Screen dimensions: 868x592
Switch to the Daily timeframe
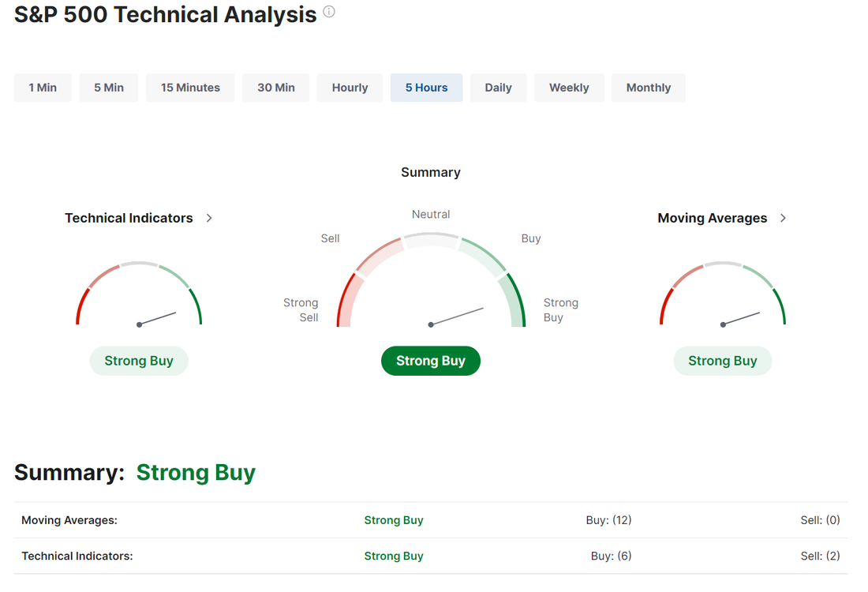(498, 88)
